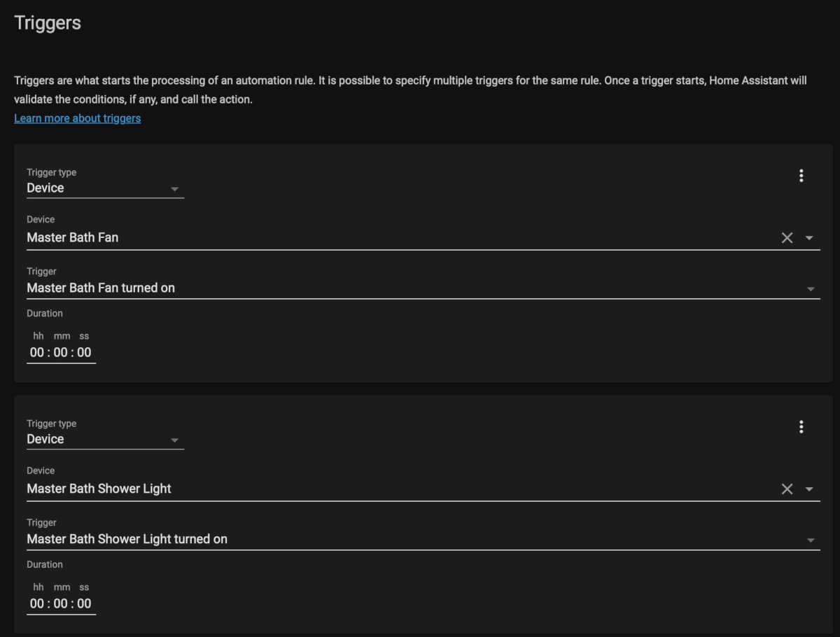Clear the Master Bath Fan device selection

point(787,238)
